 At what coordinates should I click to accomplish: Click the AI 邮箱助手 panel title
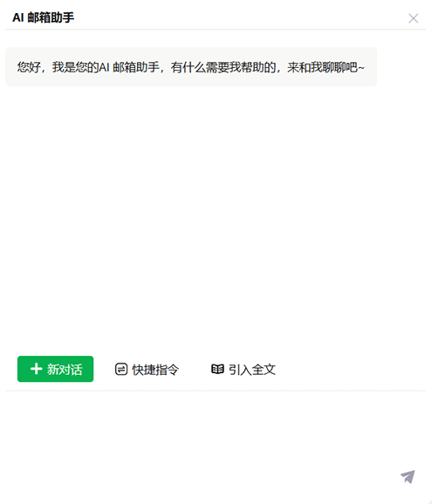44,17
